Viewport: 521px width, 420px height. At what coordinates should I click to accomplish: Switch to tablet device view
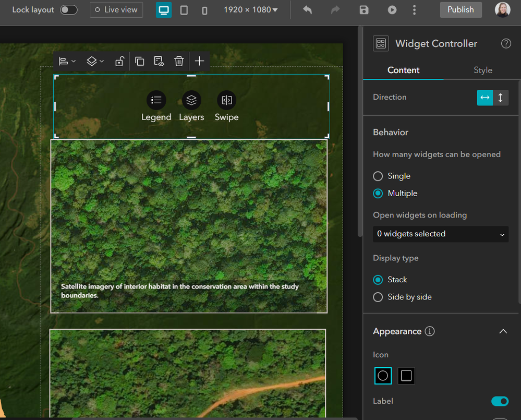point(184,10)
